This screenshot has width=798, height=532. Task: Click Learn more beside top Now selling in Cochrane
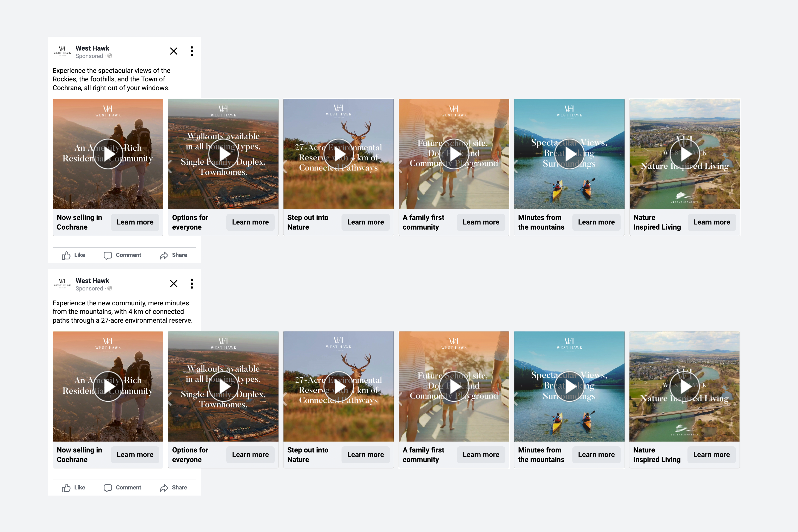[x=135, y=222]
